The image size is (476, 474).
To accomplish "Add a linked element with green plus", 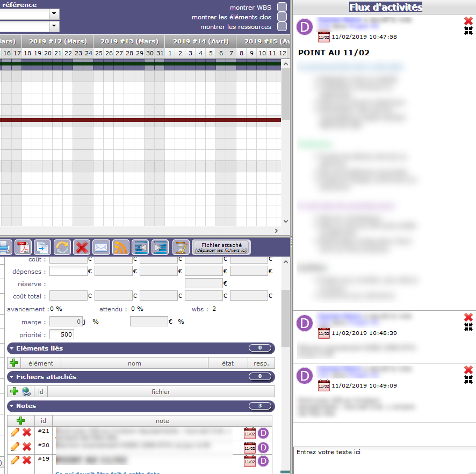I will [x=13, y=363].
